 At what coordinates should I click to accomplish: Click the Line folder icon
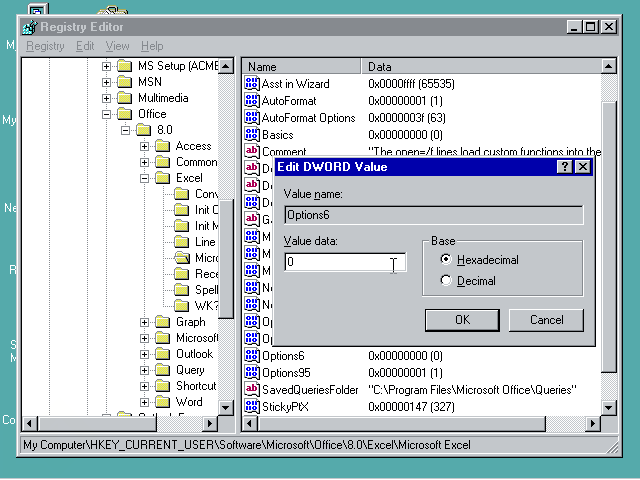(182, 242)
